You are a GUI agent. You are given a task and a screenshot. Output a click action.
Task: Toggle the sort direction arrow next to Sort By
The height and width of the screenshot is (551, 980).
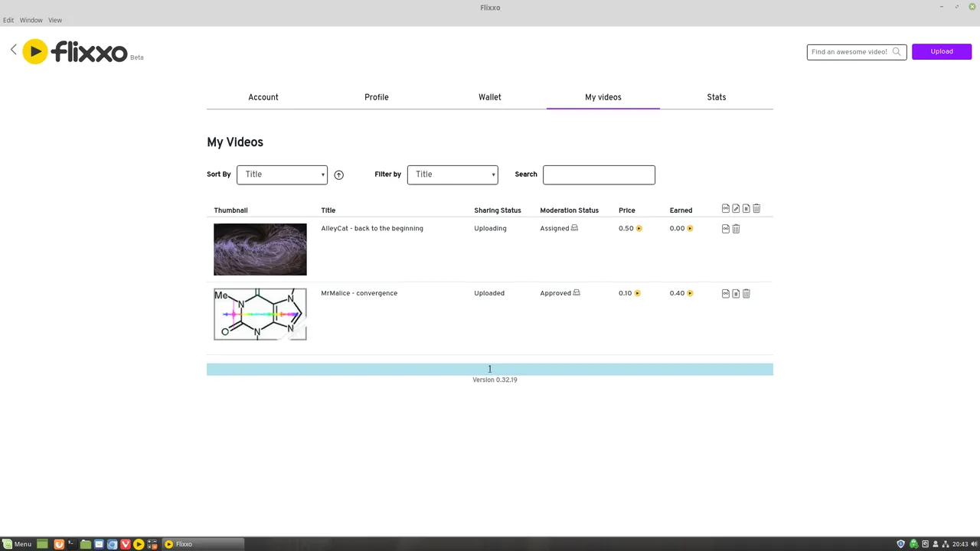[x=338, y=174]
